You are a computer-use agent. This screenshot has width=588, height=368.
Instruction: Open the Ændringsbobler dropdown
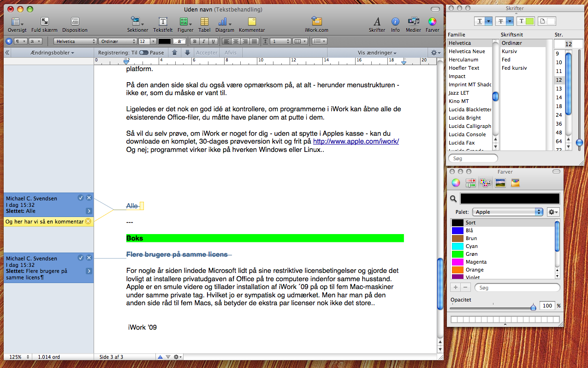tap(53, 53)
